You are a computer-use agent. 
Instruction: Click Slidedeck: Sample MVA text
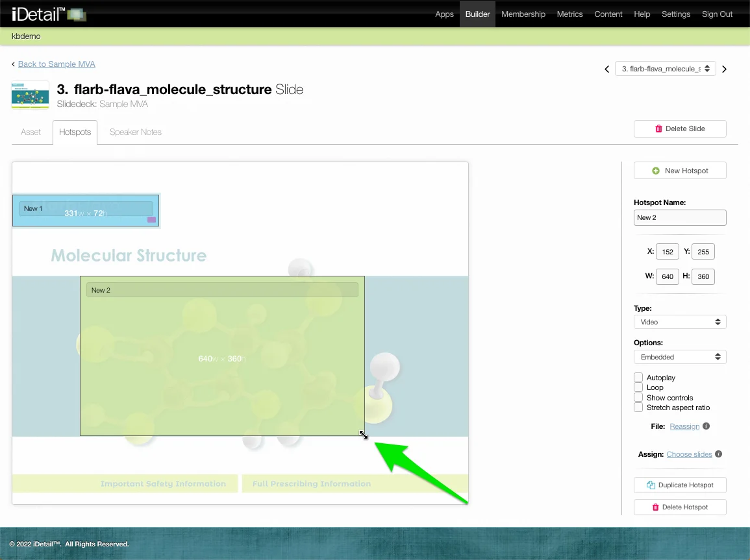[x=103, y=104]
